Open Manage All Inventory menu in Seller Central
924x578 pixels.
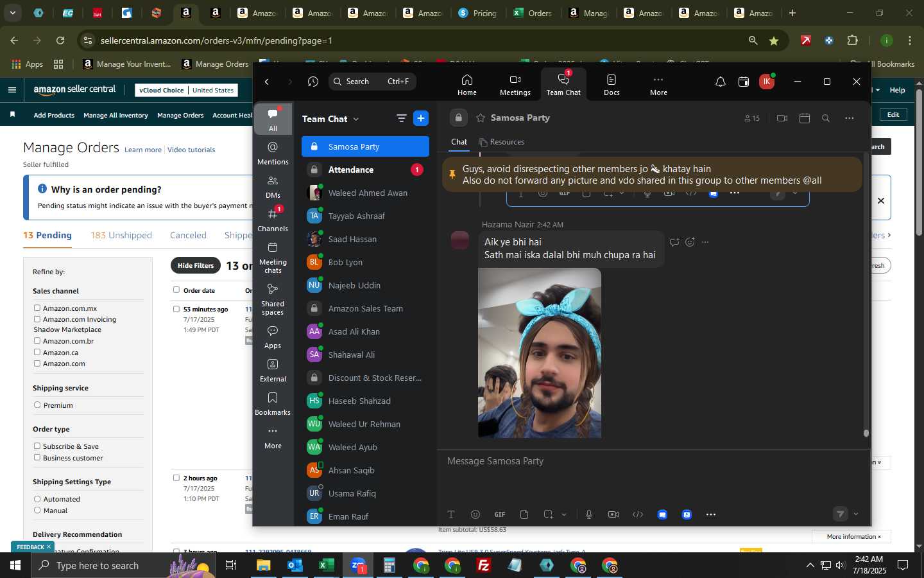tap(116, 115)
